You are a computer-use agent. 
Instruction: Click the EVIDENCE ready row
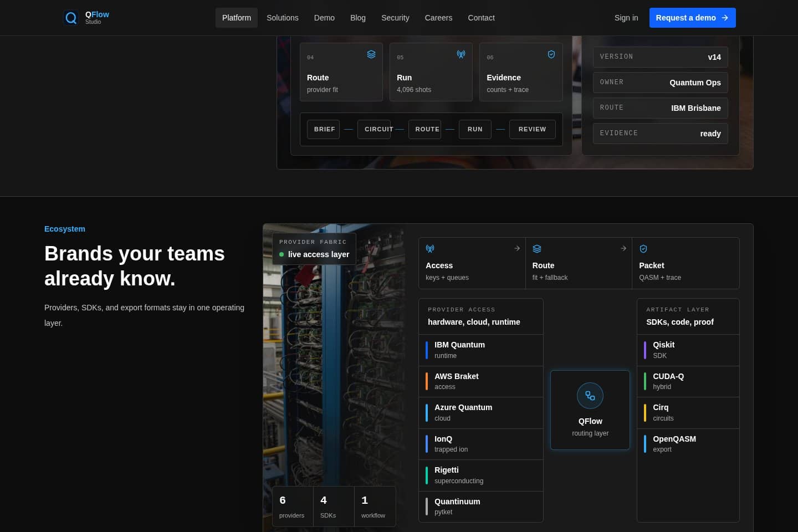click(x=661, y=134)
